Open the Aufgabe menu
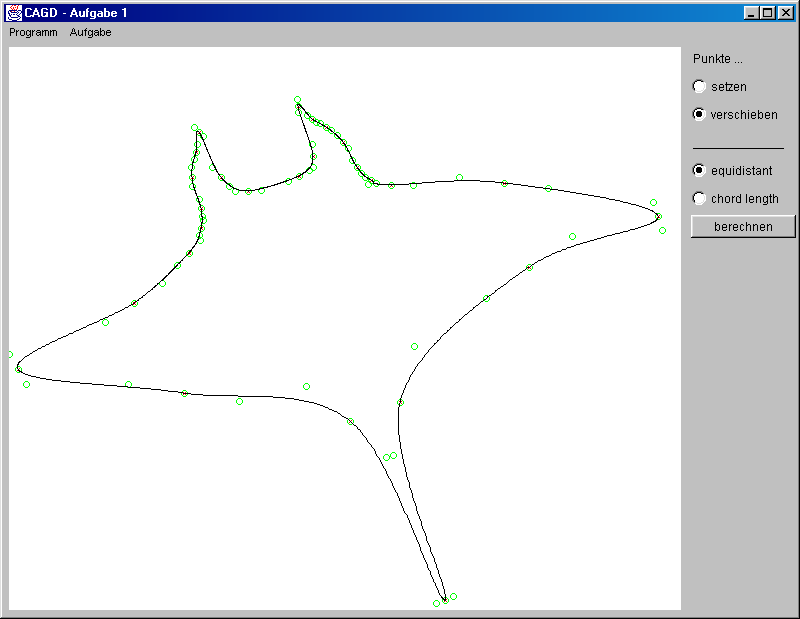 90,32
